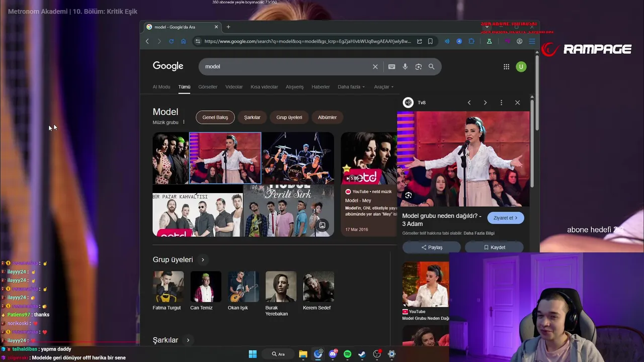Open Discord from the taskbar
The height and width of the screenshot is (362, 644).
click(333, 354)
